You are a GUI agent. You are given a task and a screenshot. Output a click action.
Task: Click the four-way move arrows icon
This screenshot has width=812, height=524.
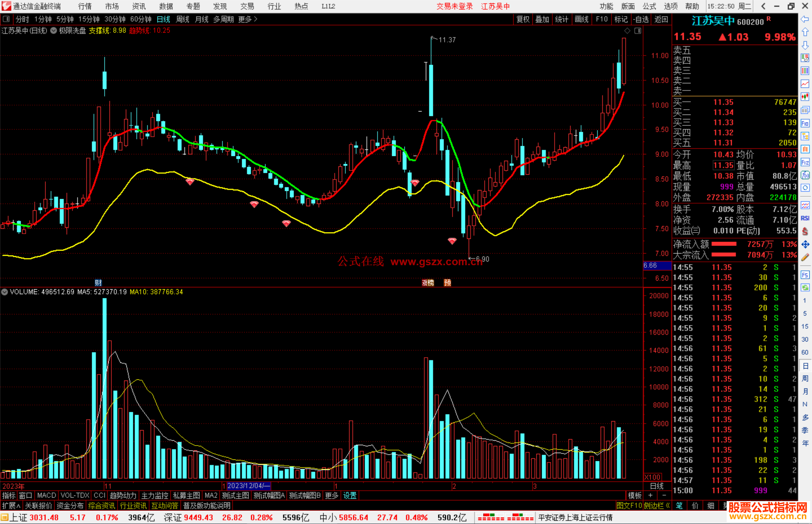point(805,245)
